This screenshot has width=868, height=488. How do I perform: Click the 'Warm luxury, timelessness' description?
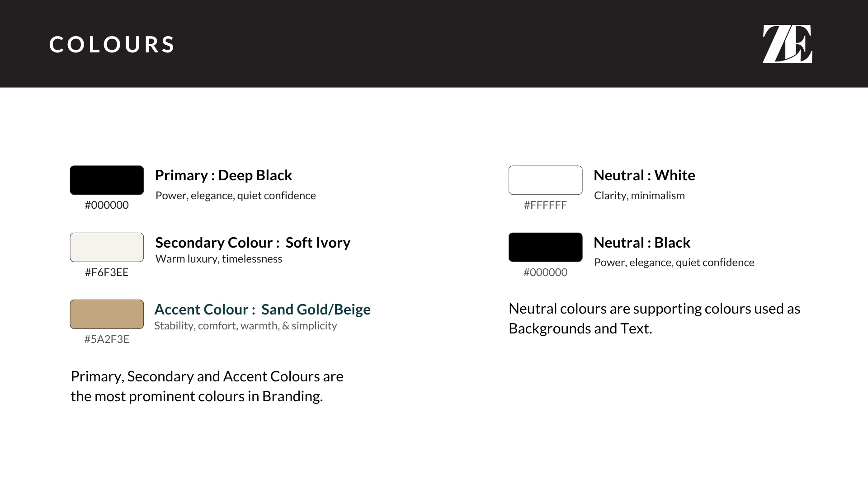pyautogui.click(x=219, y=259)
